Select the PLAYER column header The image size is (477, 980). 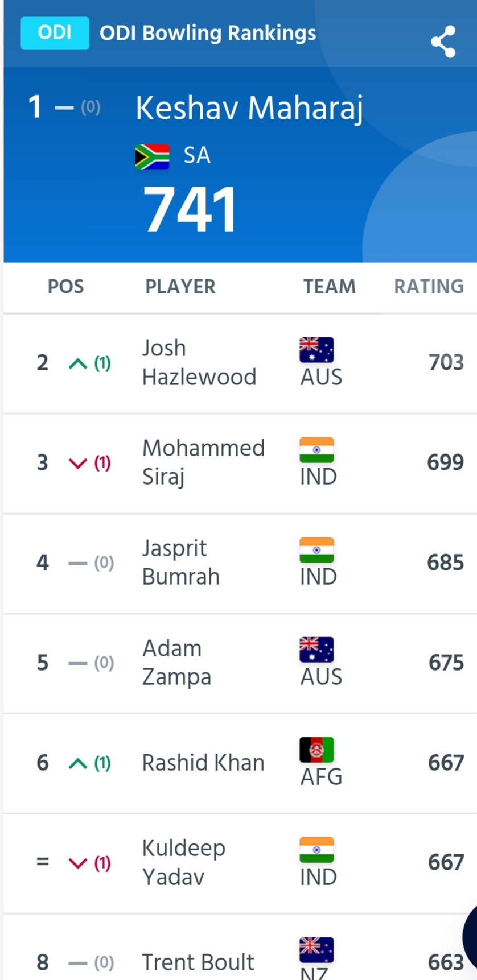click(180, 287)
